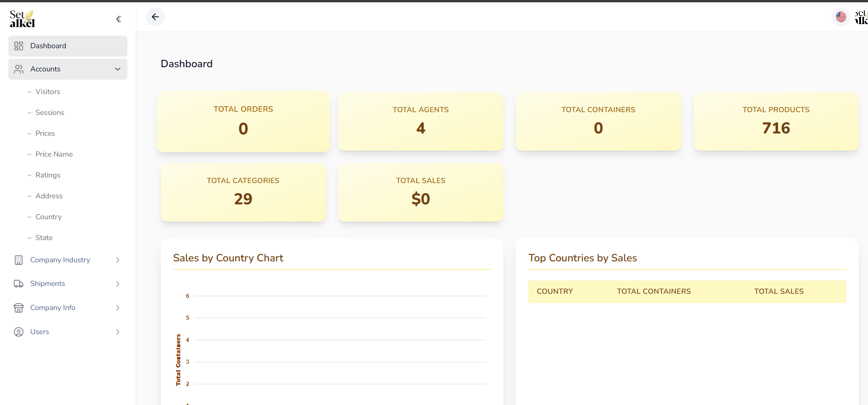868x405 pixels.
Task: Expand Shipments submenu arrow
Action: tap(118, 284)
